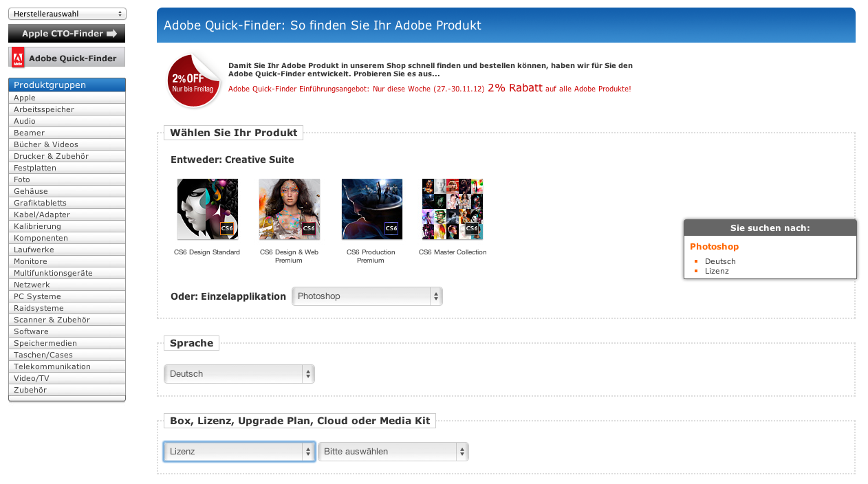Expand the Bitte auswählen dropdown
The image size is (868, 484).
pos(393,452)
